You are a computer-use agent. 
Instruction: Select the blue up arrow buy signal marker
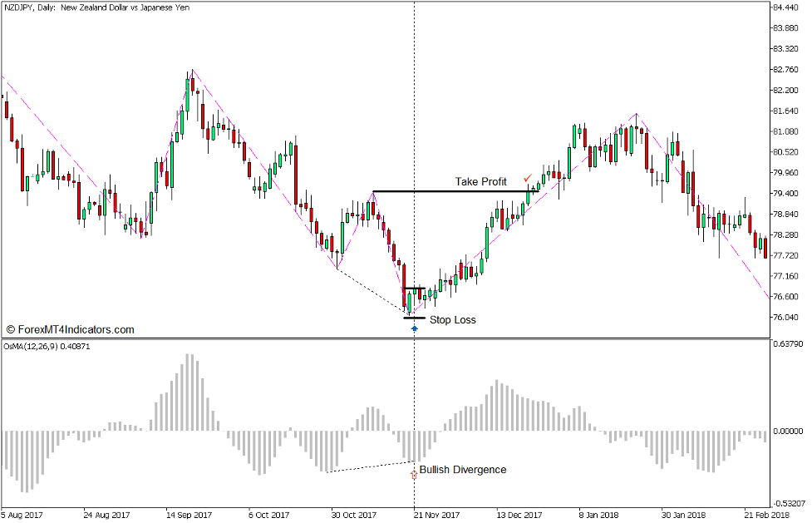[x=414, y=329]
